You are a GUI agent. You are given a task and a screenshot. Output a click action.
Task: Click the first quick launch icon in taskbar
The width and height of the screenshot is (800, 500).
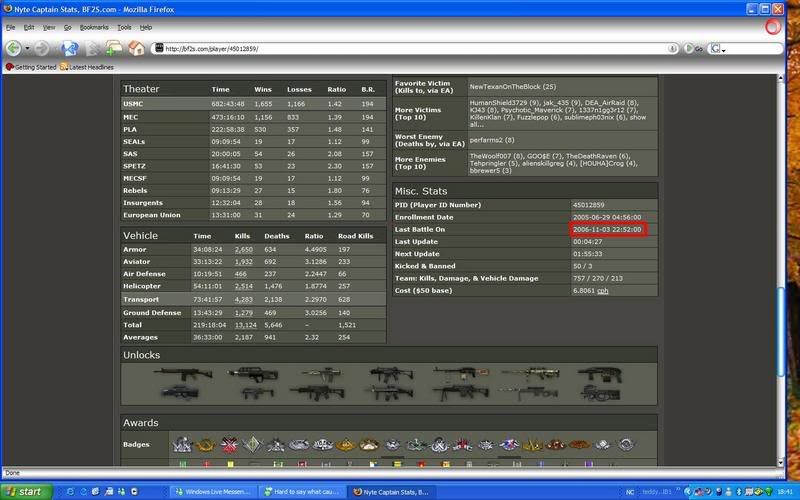(x=70, y=492)
